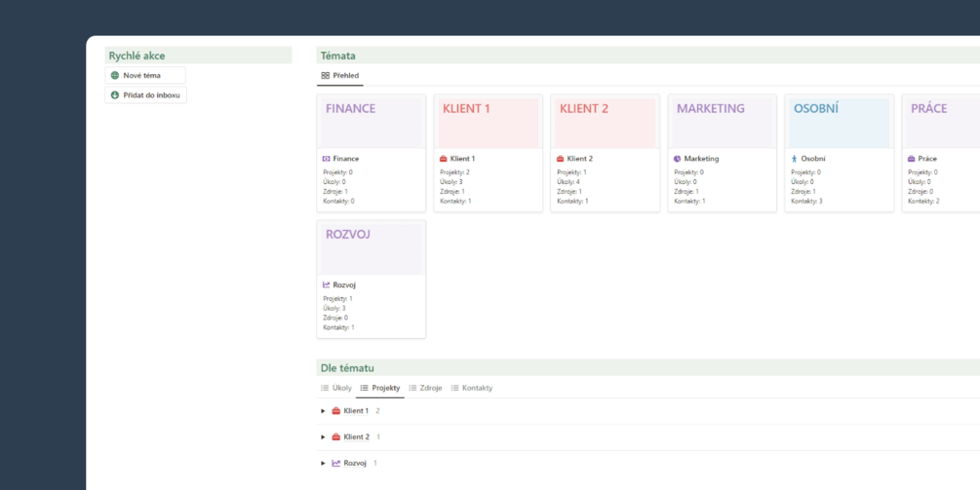Click the chart icon in Rozvoj list row

point(336,463)
